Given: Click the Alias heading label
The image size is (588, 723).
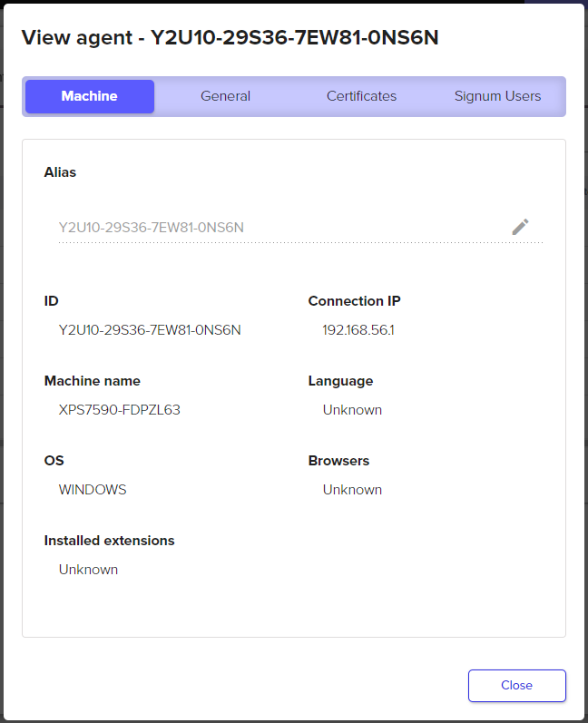Looking at the screenshot, I should 60,172.
